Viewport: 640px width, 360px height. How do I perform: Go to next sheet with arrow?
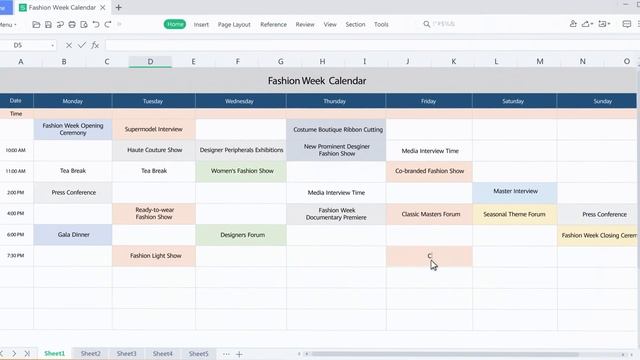[14, 353]
